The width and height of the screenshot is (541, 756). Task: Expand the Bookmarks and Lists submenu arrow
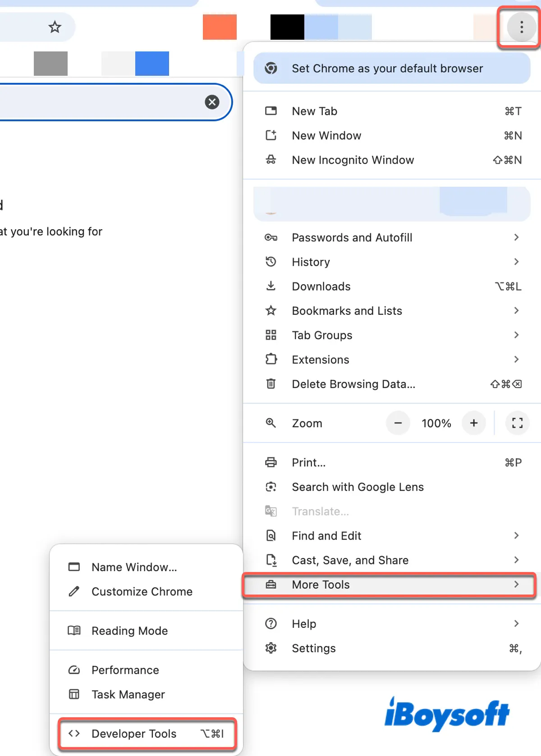pyautogui.click(x=517, y=310)
